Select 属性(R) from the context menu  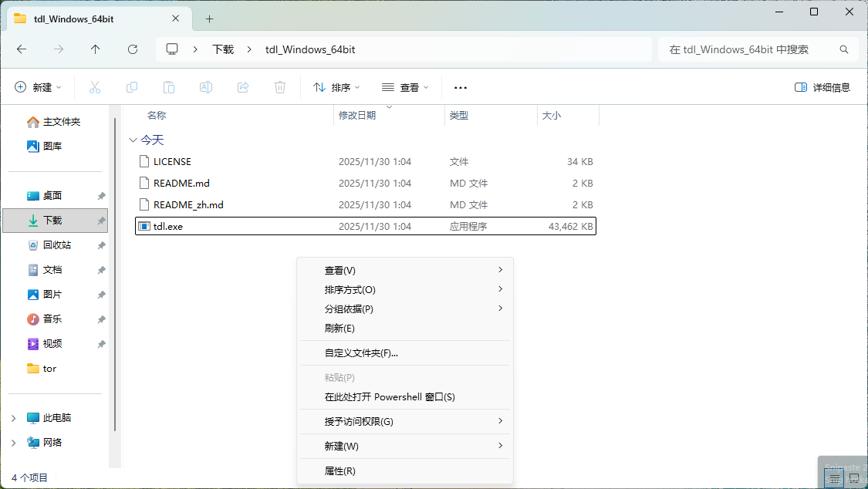click(339, 470)
